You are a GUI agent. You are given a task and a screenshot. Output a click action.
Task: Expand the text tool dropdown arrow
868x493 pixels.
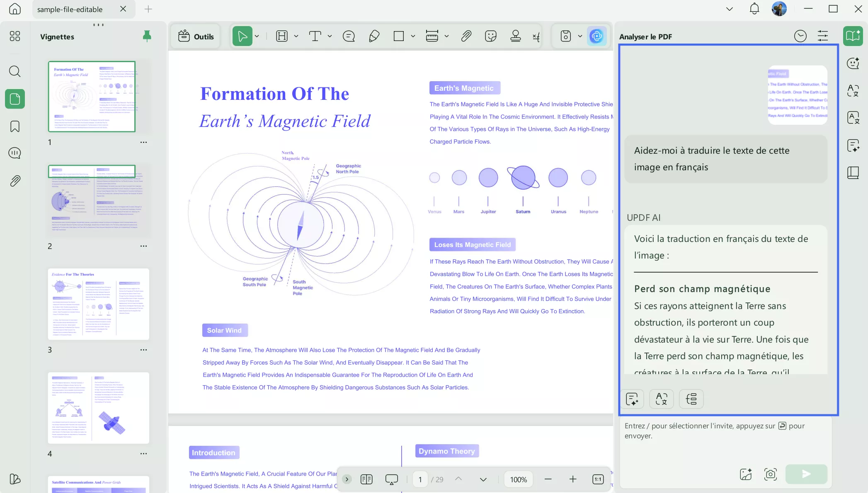(330, 36)
